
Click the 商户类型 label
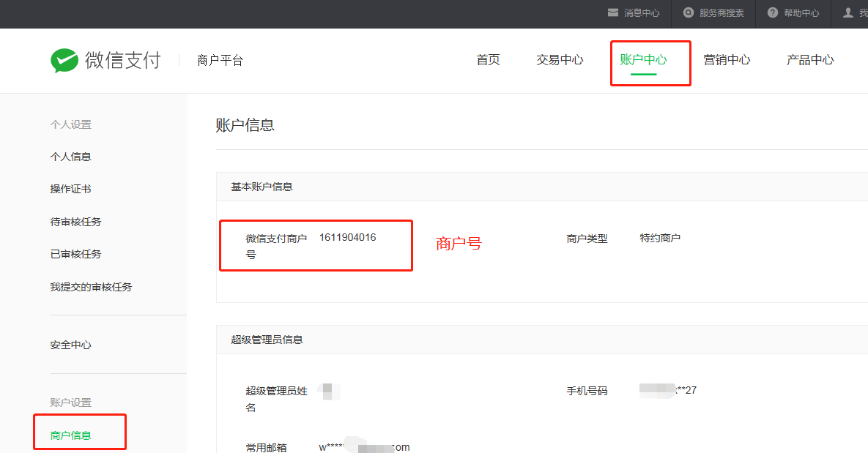pos(587,239)
